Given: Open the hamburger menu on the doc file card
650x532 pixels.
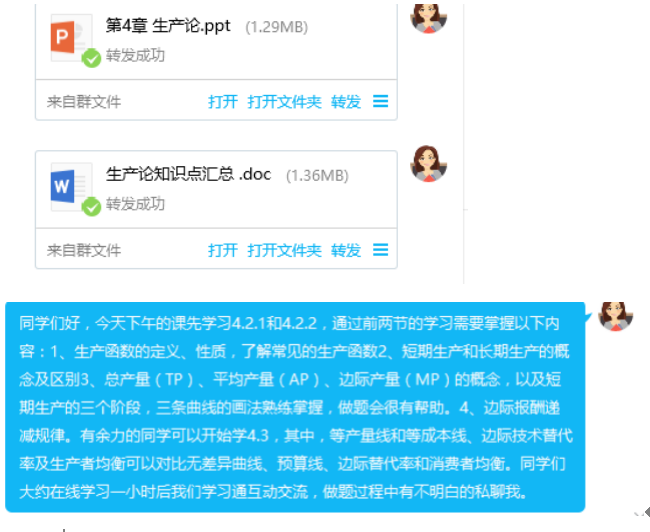Looking at the screenshot, I should pos(380,250).
